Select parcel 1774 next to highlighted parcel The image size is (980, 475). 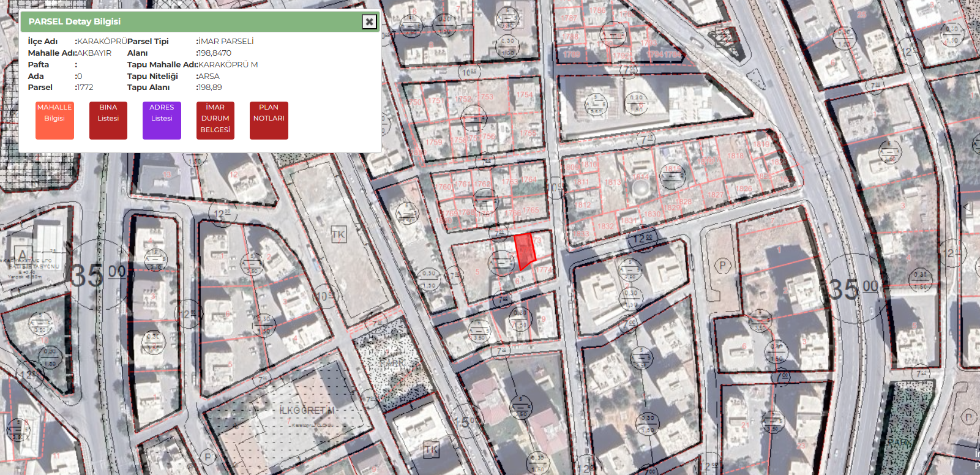[544, 269]
